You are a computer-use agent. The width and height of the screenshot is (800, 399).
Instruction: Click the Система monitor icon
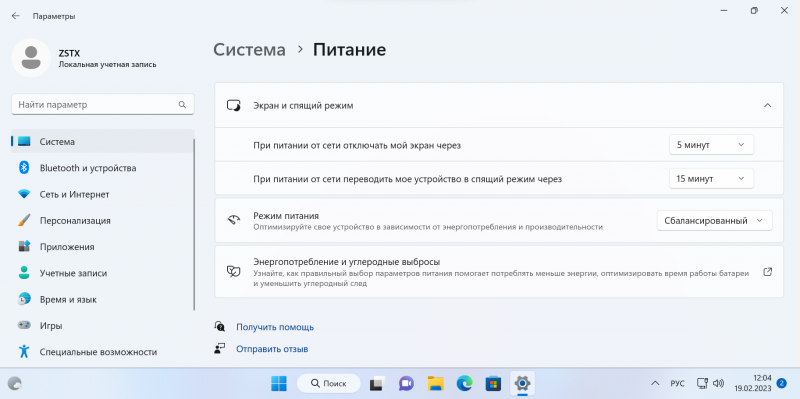24,142
